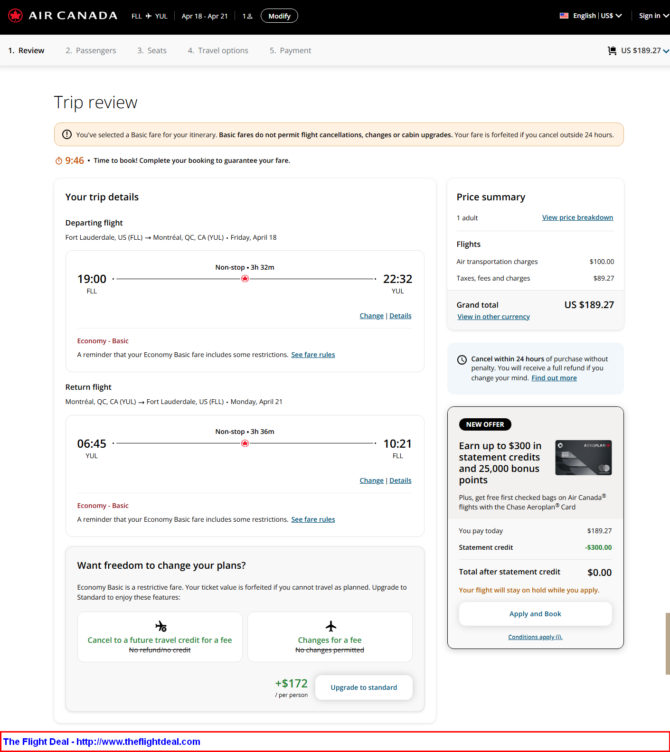
Task: Click the Apply and Book button
Action: pos(535,614)
